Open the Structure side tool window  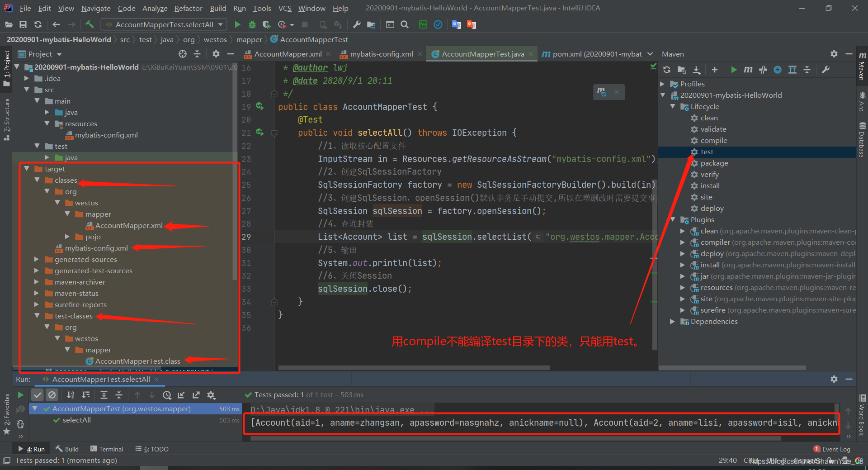point(6,119)
